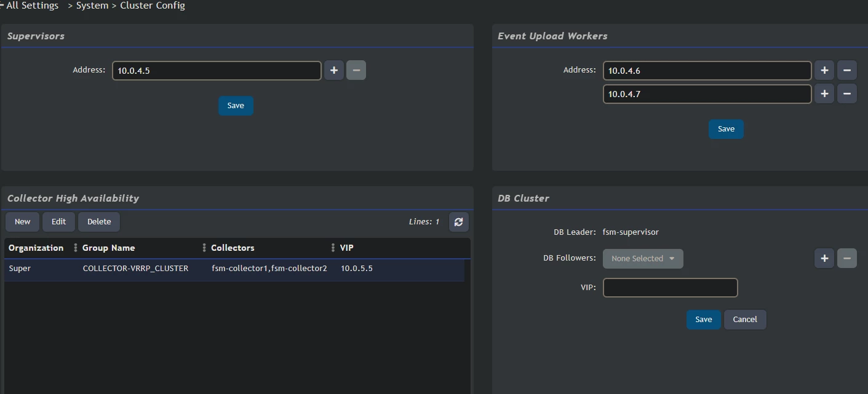Create a New collector HA group

pos(23,222)
